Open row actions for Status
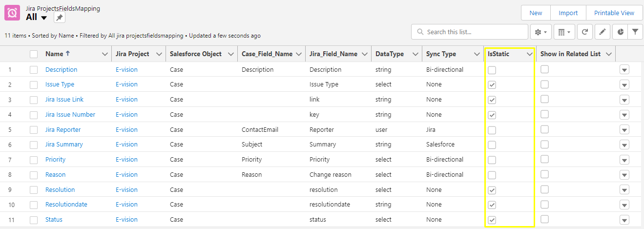The height and width of the screenshot is (229, 644). click(624, 220)
